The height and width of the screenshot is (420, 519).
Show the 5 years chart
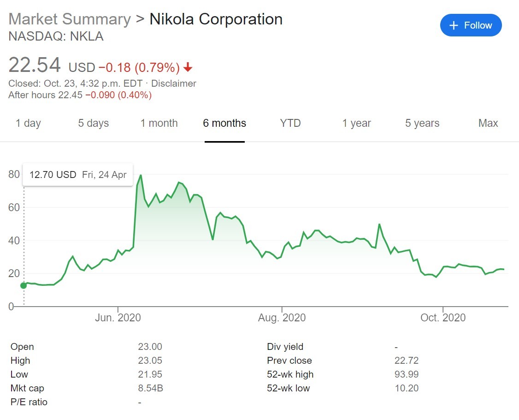422,123
